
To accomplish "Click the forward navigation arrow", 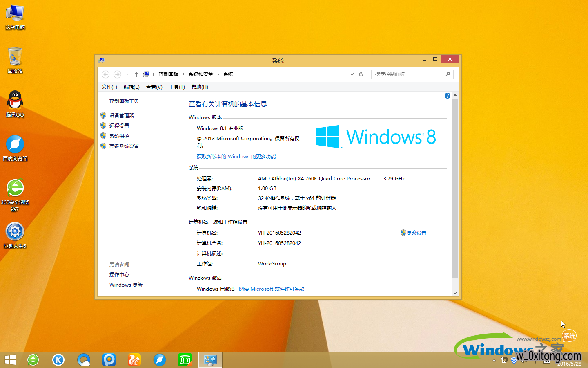I will [117, 74].
